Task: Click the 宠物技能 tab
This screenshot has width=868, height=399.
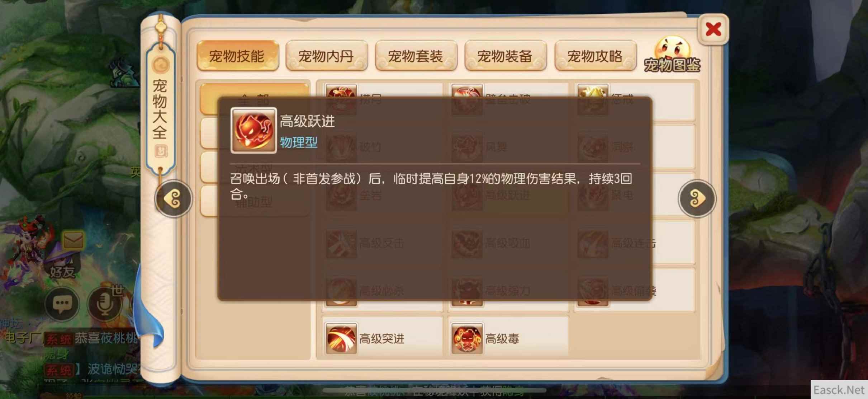Action: click(x=237, y=56)
